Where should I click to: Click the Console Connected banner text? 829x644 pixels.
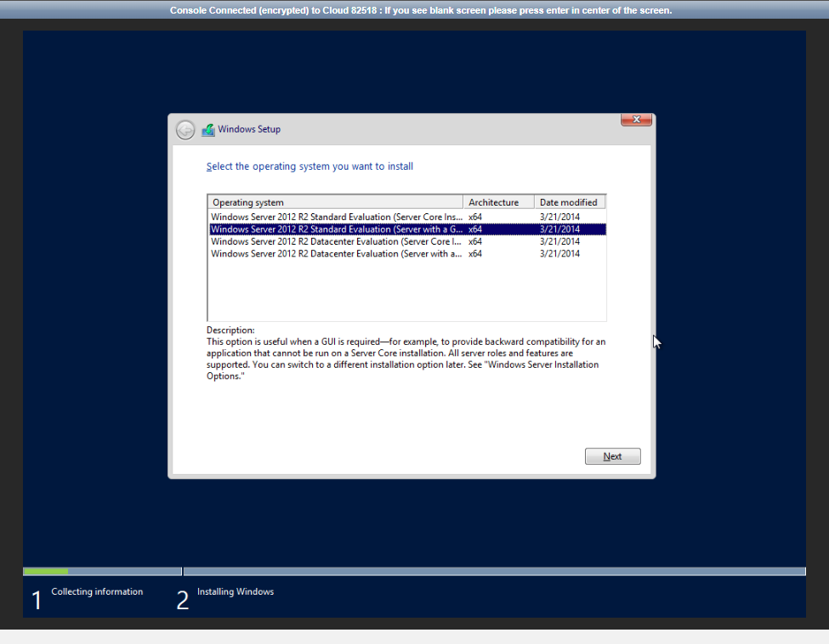[x=421, y=10]
